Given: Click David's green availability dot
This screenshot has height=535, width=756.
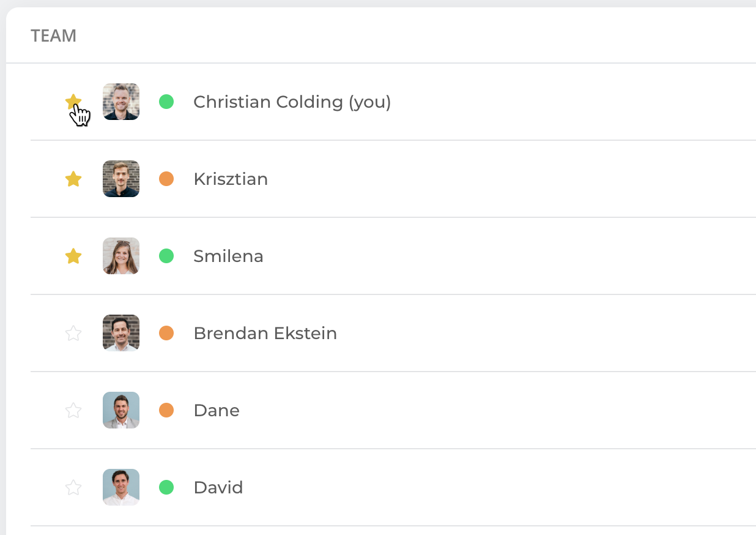Looking at the screenshot, I should click(x=166, y=487).
